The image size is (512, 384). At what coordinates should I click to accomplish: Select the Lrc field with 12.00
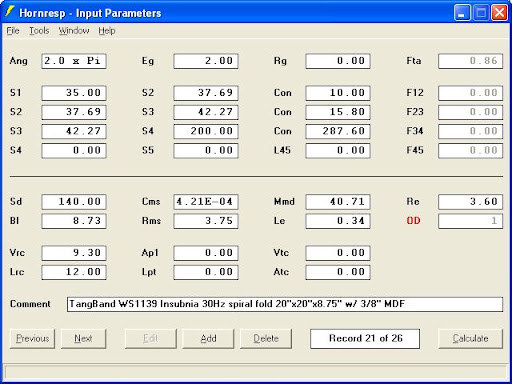[x=74, y=272]
